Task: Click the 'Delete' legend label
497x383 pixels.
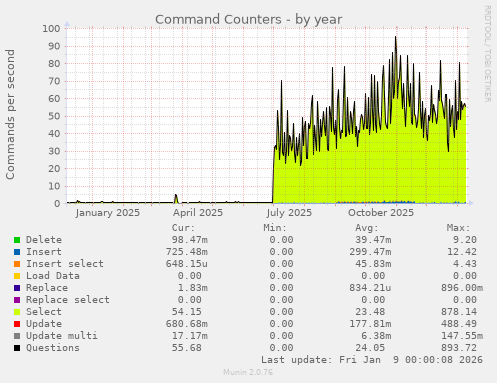Action: [44, 240]
